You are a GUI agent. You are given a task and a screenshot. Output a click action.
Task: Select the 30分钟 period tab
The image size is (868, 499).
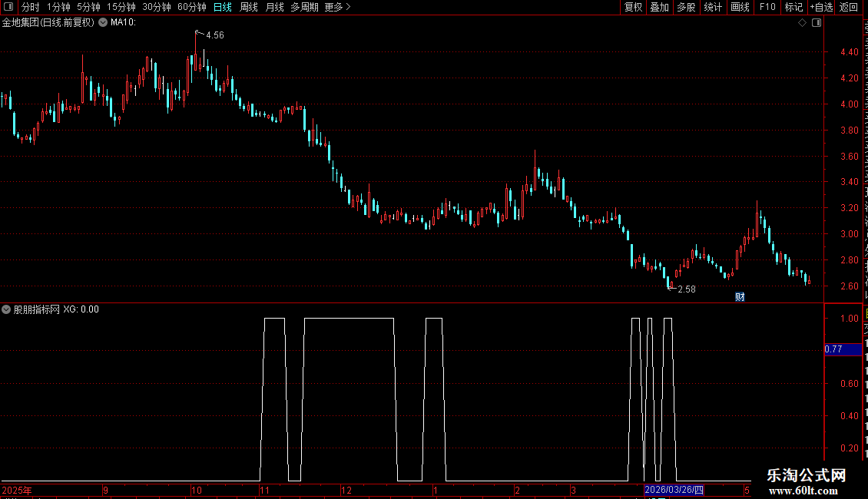pyautogui.click(x=157, y=7)
